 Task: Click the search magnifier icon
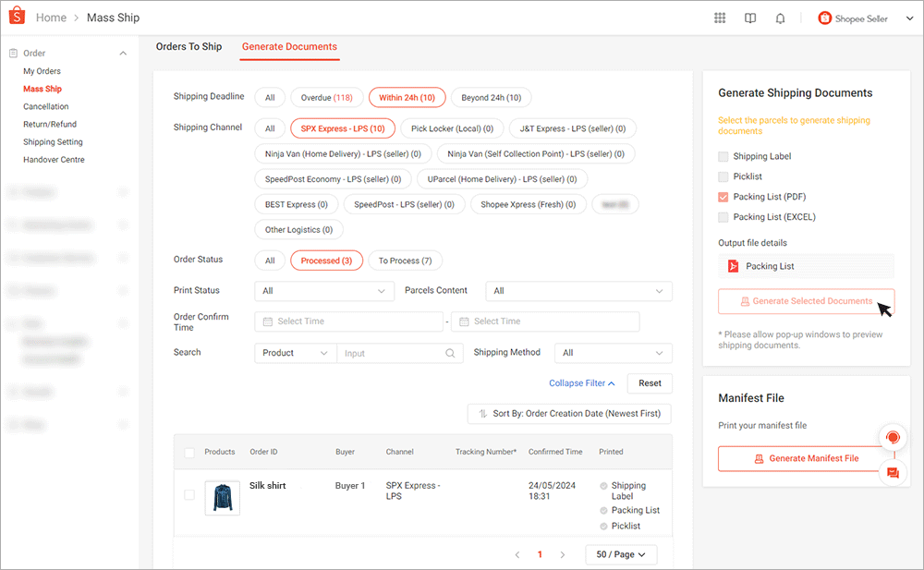tap(450, 353)
